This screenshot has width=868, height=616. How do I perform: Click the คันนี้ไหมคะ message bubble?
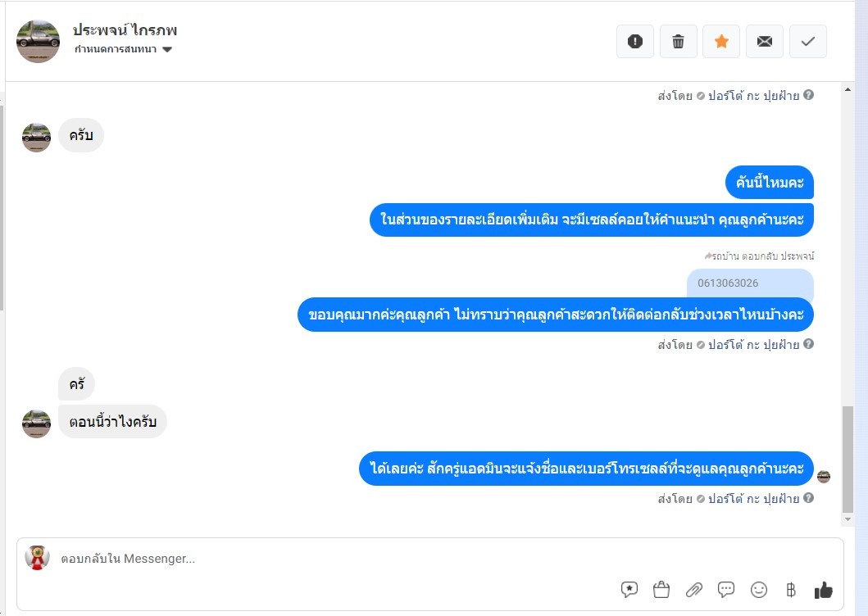click(770, 182)
